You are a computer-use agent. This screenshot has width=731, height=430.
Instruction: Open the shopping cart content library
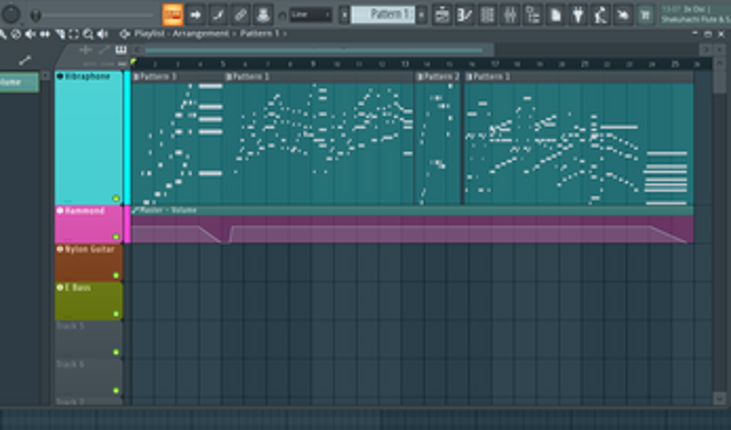coord(645,15)
